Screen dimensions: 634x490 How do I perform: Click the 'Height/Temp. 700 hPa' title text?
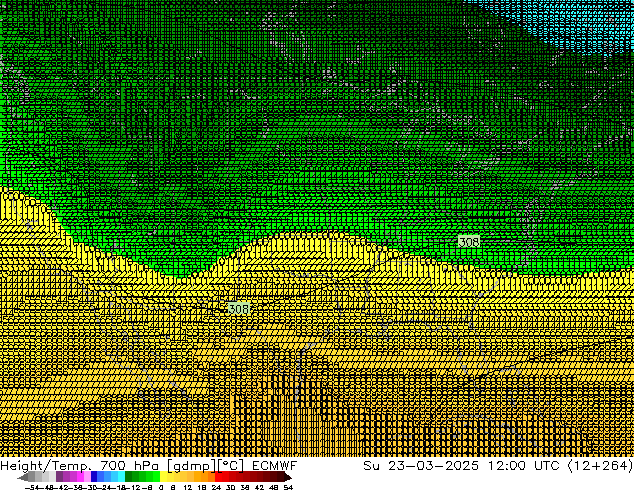point(80,465)
